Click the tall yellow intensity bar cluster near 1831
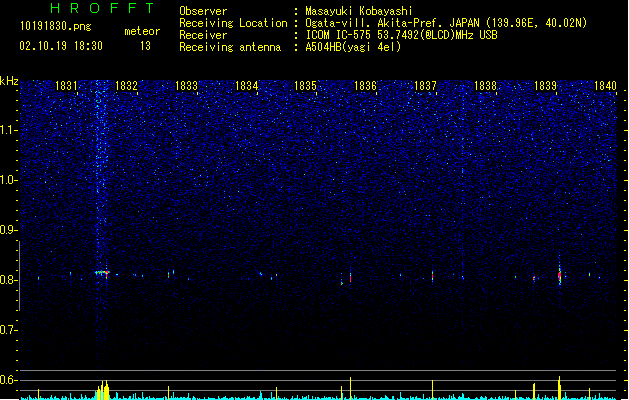This screenshot has height=400, width=629. [103, 389]
